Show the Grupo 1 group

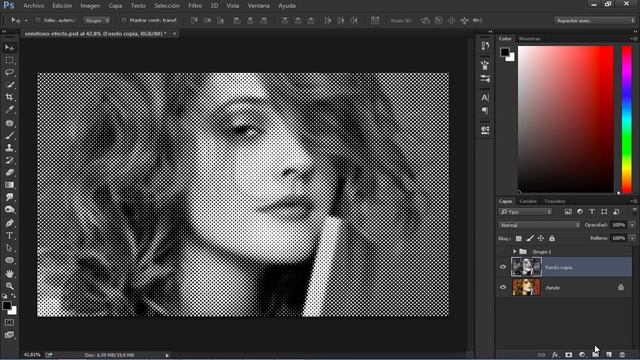tap(503, 251)
